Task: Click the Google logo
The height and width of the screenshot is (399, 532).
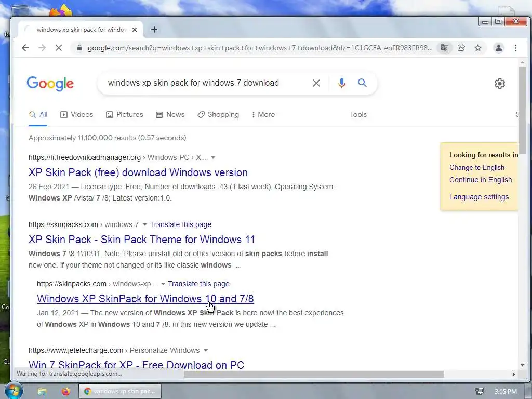Action: [x=50, y=84]
